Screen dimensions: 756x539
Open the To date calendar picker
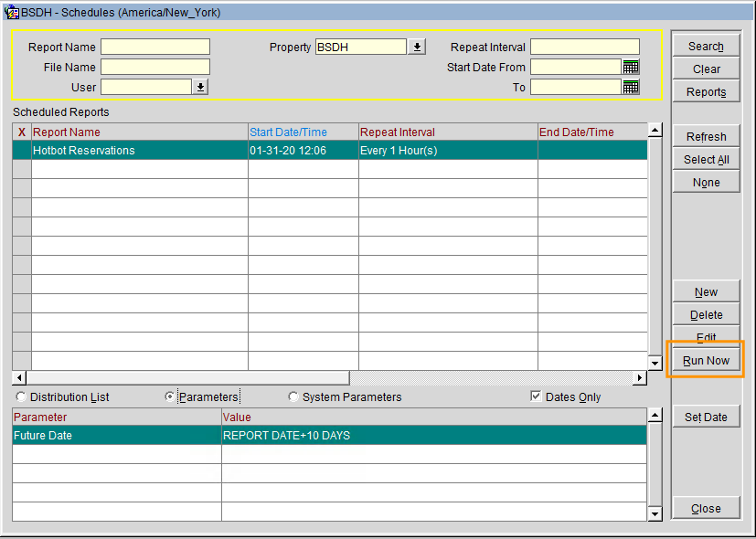click(631, 87)
